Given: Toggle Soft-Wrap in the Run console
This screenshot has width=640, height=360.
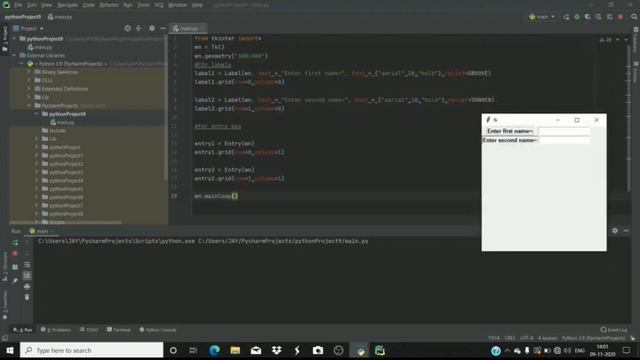Looking at the screenshot, I should (x=27, y=264).
